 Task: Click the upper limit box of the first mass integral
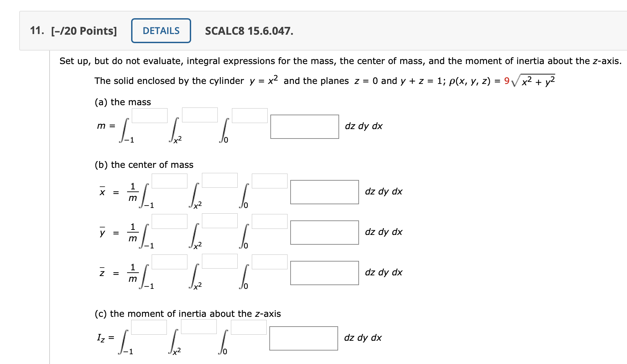[149, 115]
